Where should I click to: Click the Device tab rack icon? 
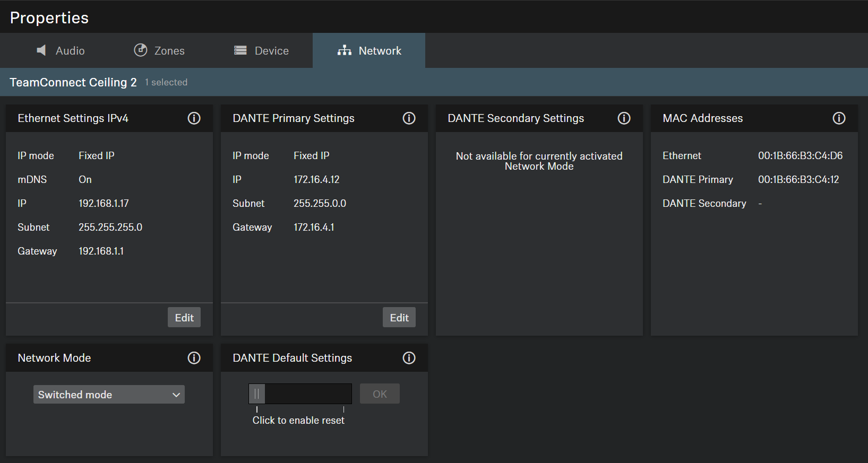[x=240, y=50]
